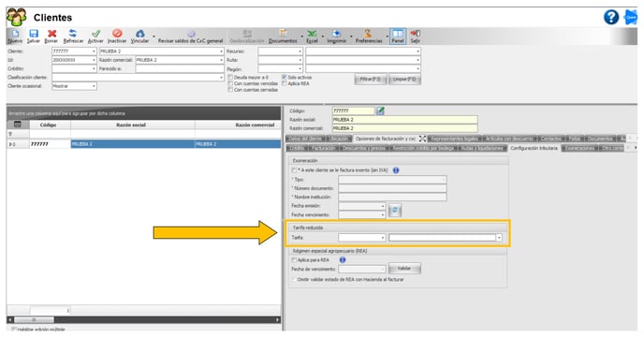Click the Nuevo toolbar icon
644x338 pixels.
click(15, 37)
